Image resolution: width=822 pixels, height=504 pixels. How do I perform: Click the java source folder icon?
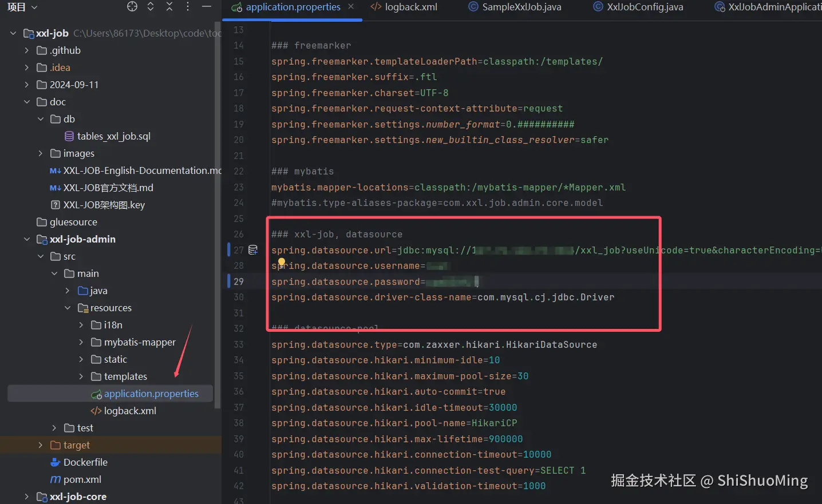coord(83,291)
